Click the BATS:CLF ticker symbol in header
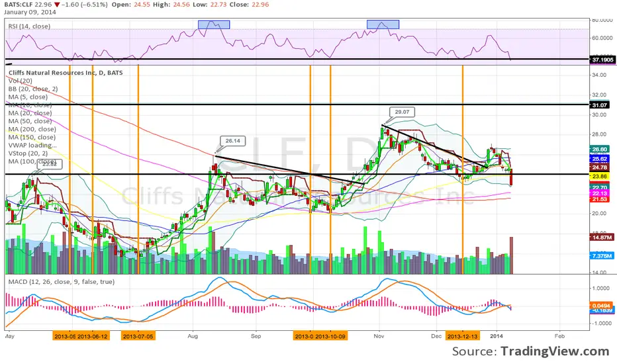 [20, 5]
